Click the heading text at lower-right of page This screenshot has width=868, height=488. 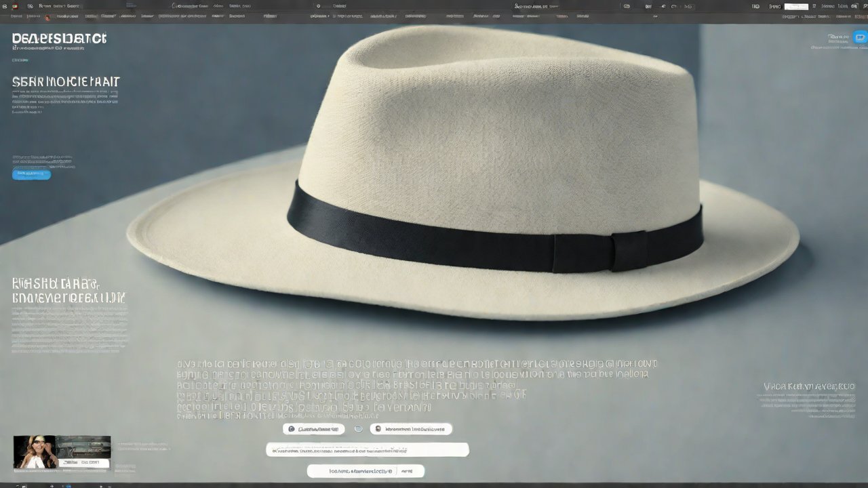click(x=809, y=386)
